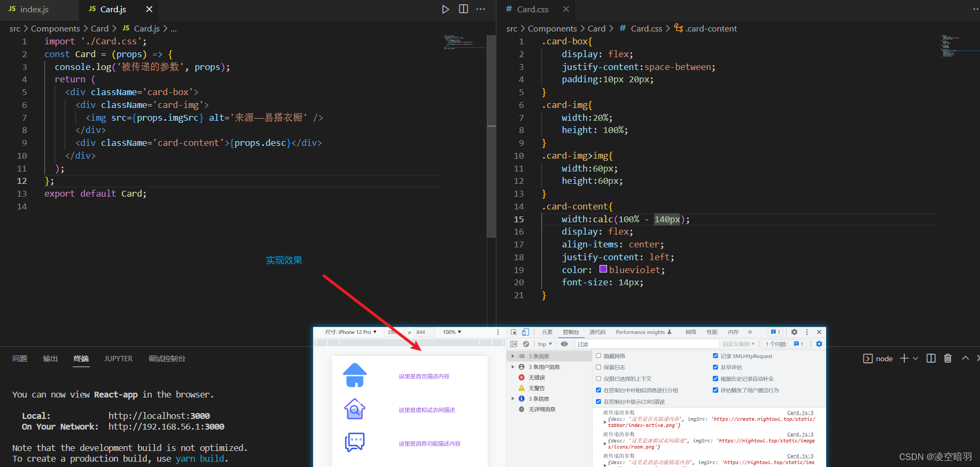Open the http://localhost:3000 link in terminal
This screenshot has width=980, height=467.
pyautogui.click(x=159, y=416)
